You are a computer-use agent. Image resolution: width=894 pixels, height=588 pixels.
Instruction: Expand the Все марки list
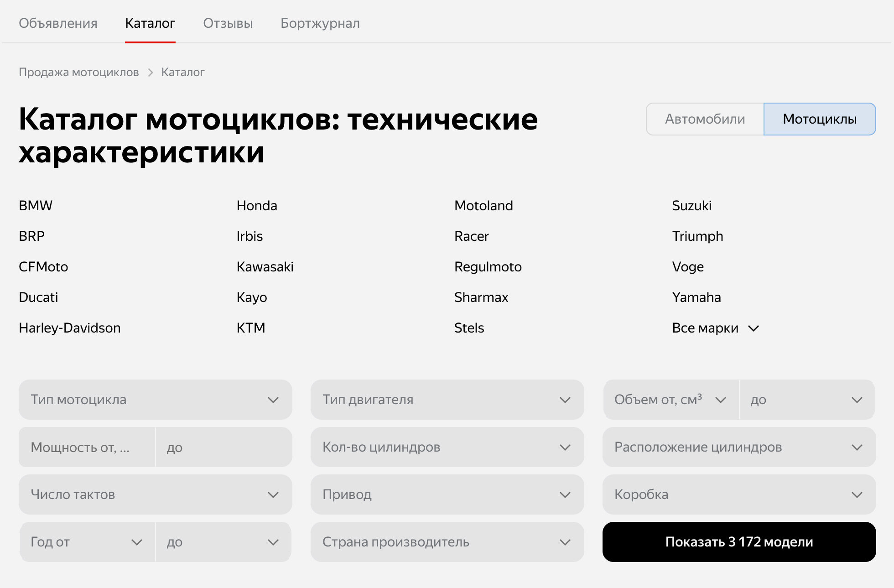pyautogui.click(x=716, y=328)
